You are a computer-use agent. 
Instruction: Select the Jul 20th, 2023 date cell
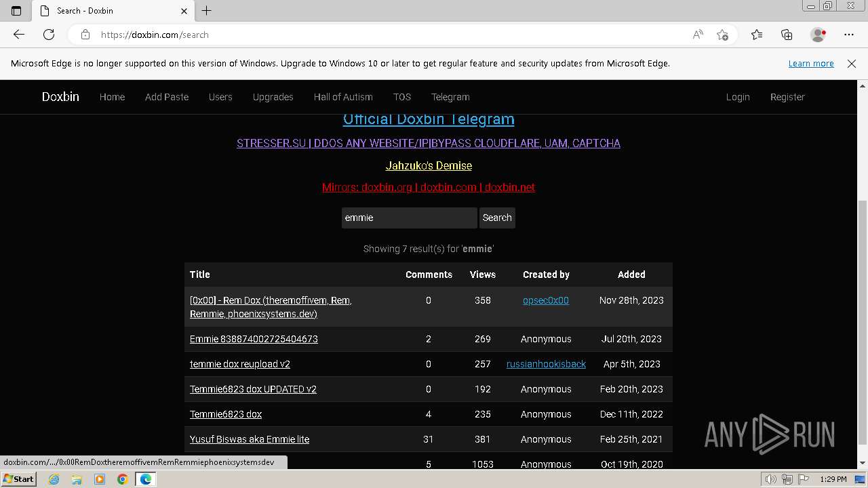tap(631, 339)
